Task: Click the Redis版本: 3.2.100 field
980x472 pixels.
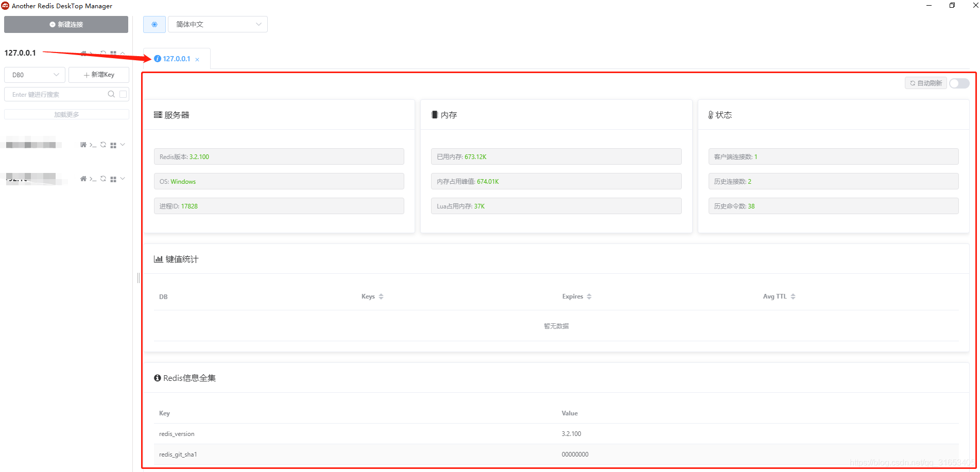Action: pyautogui.click(x=279, y=156)
